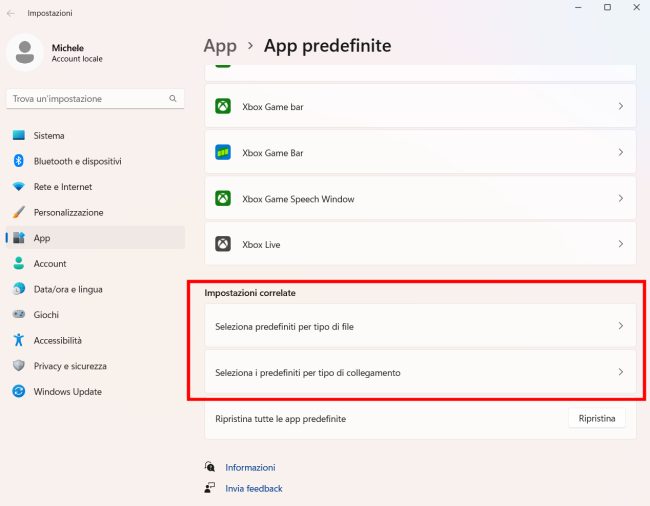Screen dimensions: 650x506
Task: Maximize the Impostazioni window
Action: [x=607, y=7]
